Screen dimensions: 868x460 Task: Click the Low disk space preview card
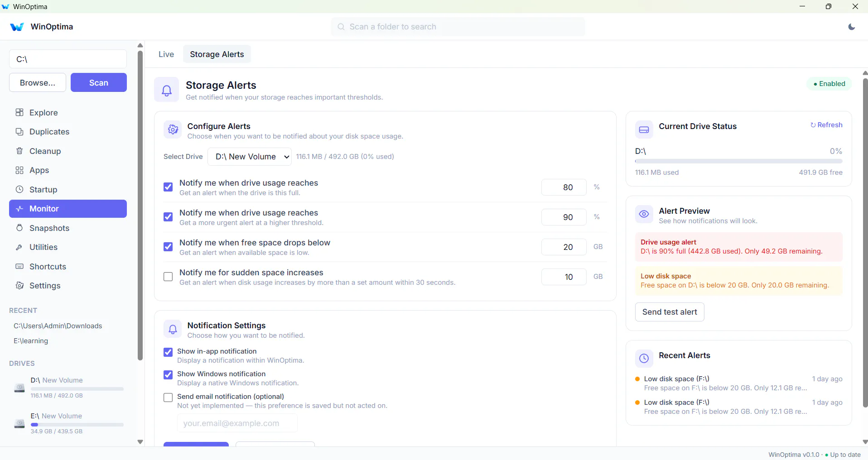point(739,281)
